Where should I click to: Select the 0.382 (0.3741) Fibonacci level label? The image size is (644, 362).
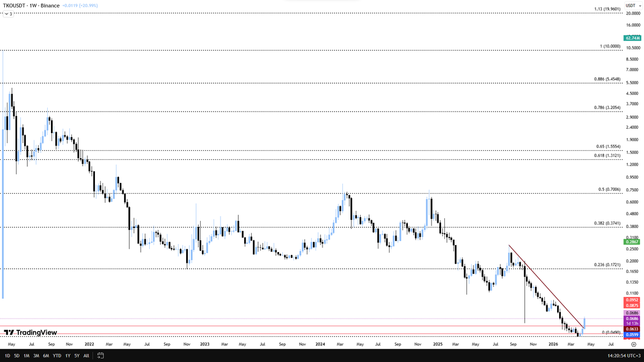point(608,223)
